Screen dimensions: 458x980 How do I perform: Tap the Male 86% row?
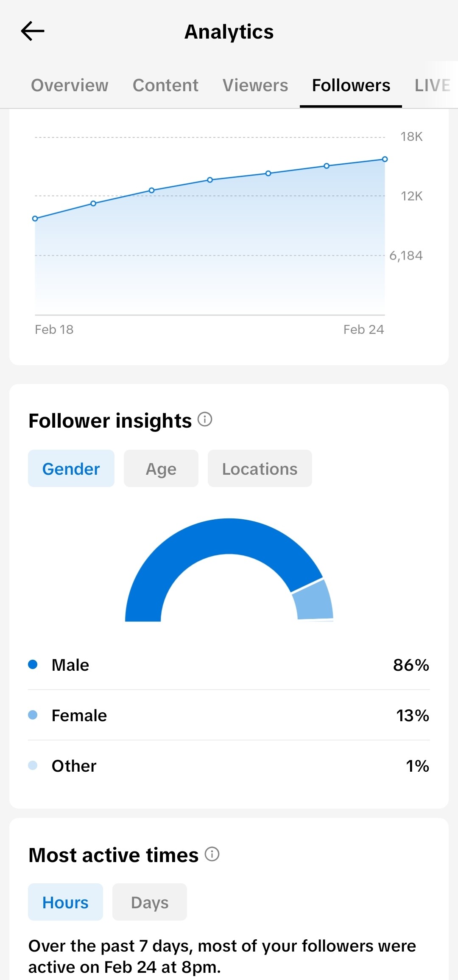(x=229, y=665)
